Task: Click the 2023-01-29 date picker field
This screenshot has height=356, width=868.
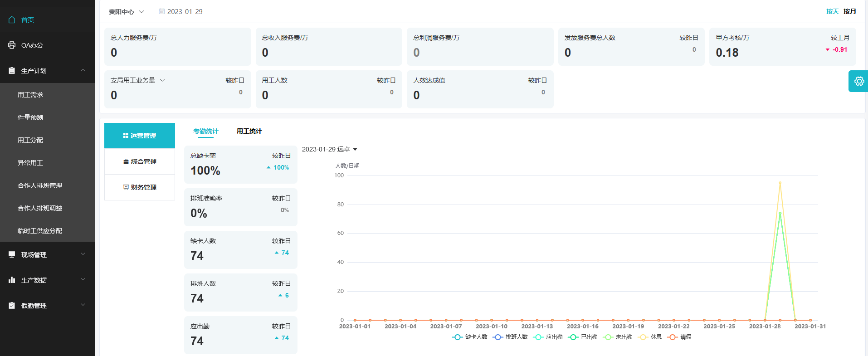Action: click(x=180, y=12)
